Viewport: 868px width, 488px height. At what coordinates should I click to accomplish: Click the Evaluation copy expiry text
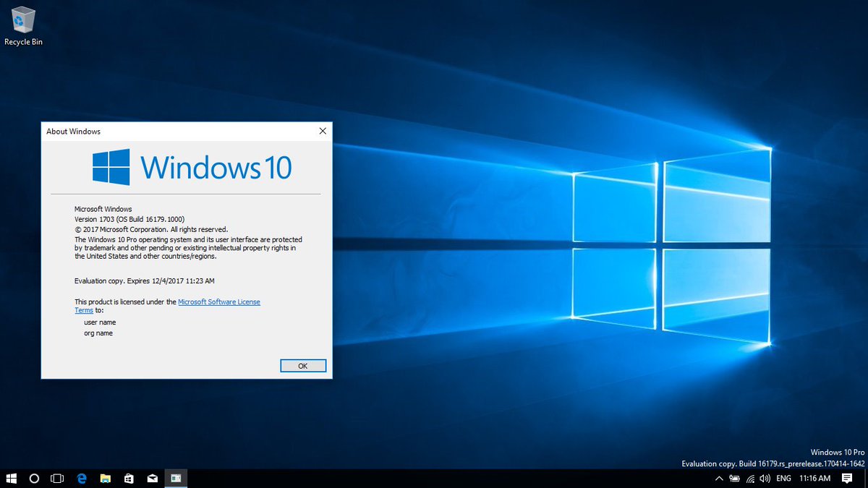click(145, 280)
